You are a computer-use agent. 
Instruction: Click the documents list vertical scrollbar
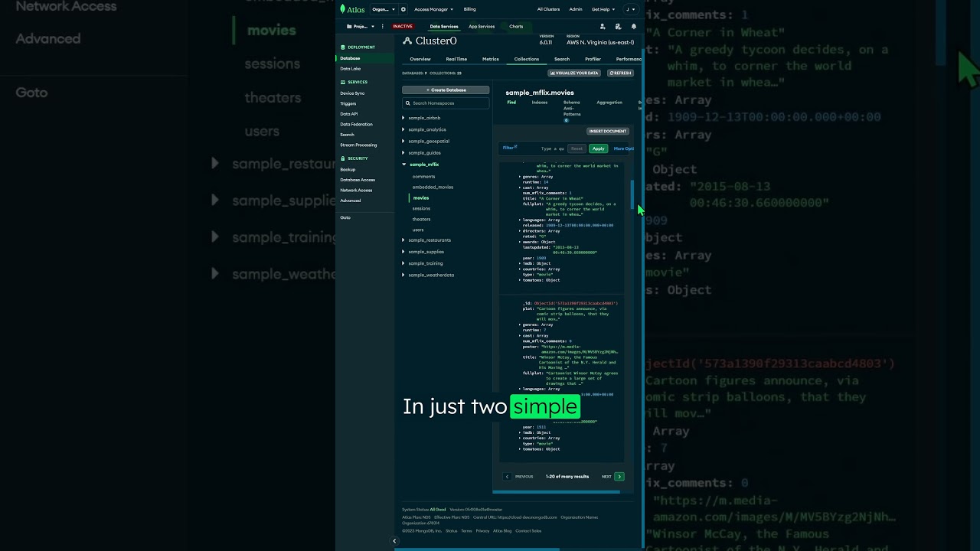[x=632, y=194]
